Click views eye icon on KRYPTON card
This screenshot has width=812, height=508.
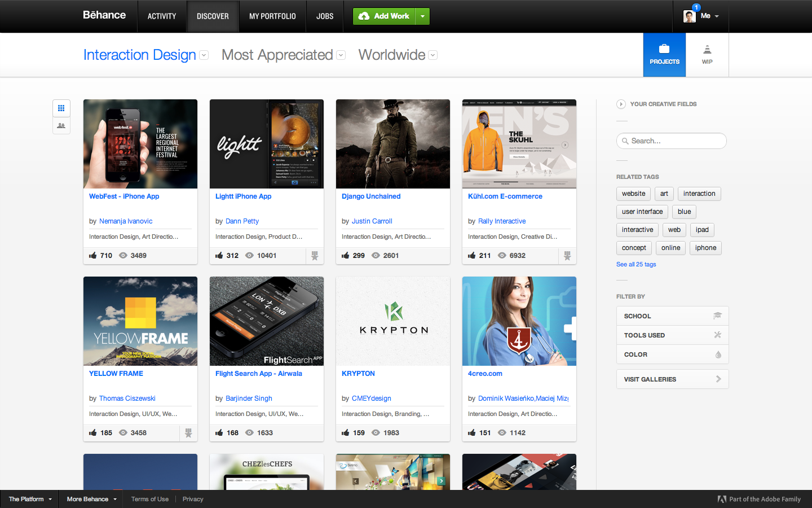376,433
